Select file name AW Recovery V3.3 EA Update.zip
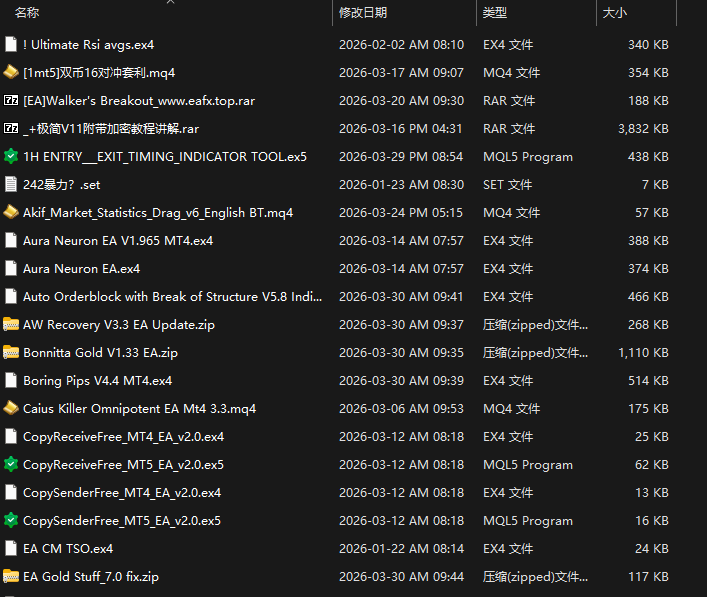Screen dimensions: 707x597 (119, 324)
